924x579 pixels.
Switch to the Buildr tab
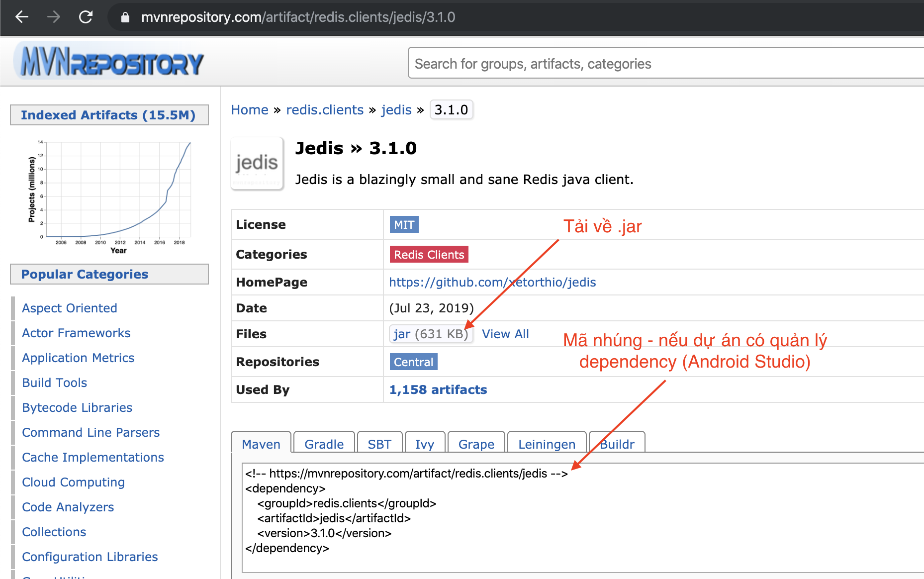(617, 443)
